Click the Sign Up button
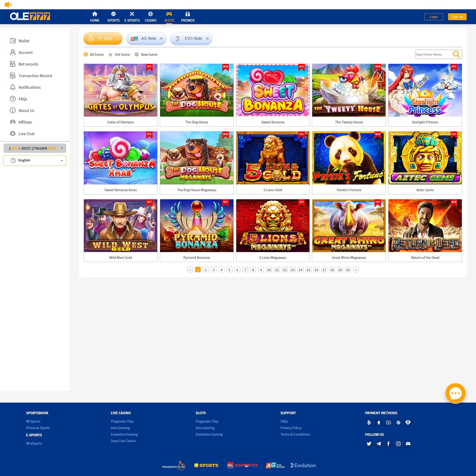Screen dimensions: 476x476 click(x=457, y=17)
